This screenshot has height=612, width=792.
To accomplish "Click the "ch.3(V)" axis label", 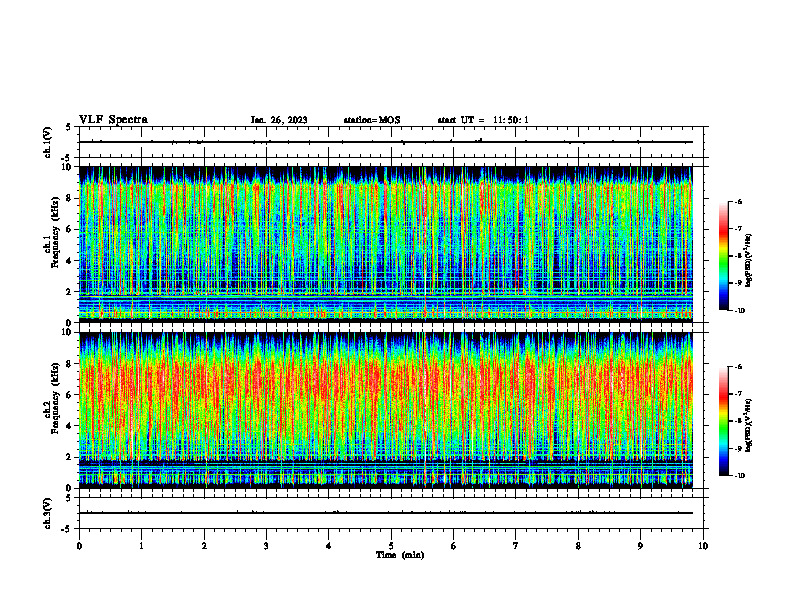I will click(47, 513).
